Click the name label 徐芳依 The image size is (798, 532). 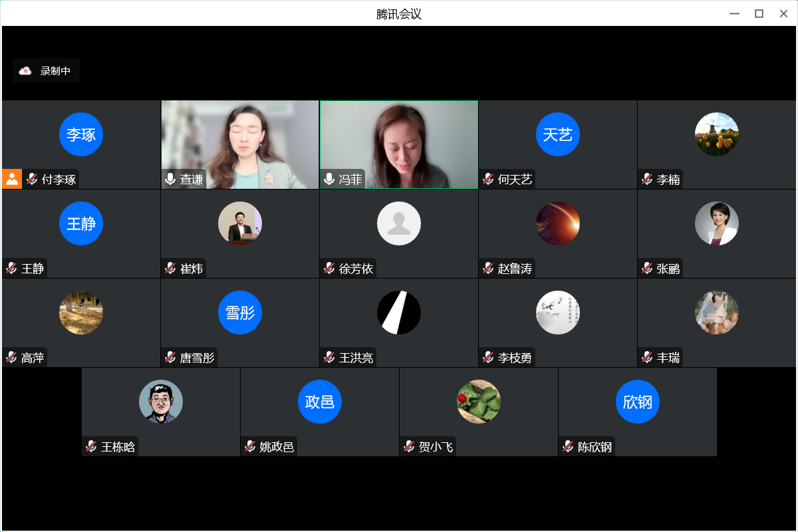(x=356, y=268)
